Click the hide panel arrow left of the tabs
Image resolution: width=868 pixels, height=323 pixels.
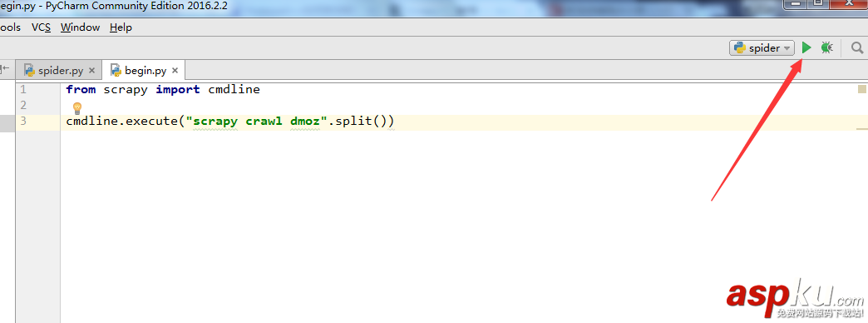coord(6,69)
